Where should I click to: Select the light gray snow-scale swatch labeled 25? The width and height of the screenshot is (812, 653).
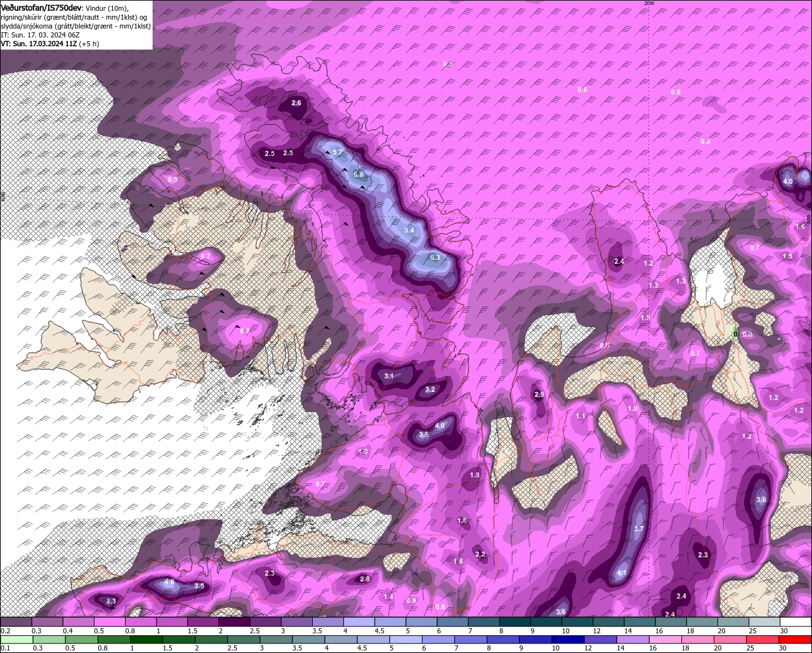[765, 622]
